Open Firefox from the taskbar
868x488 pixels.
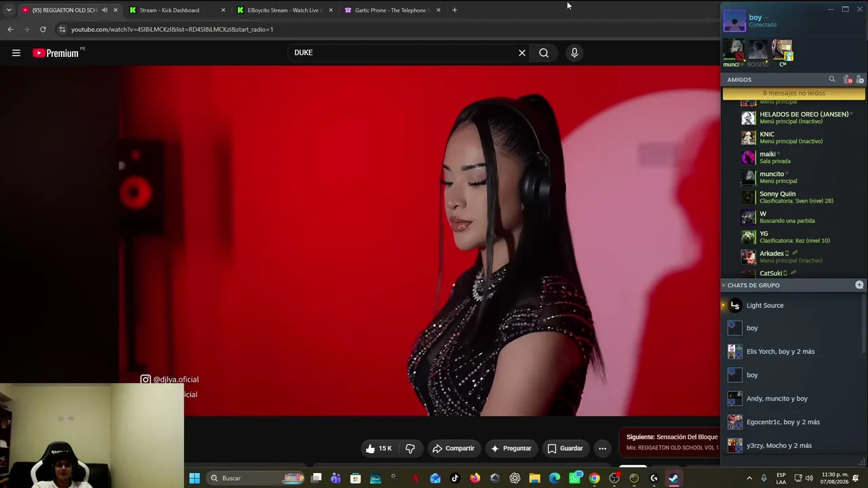click(475, 478)
